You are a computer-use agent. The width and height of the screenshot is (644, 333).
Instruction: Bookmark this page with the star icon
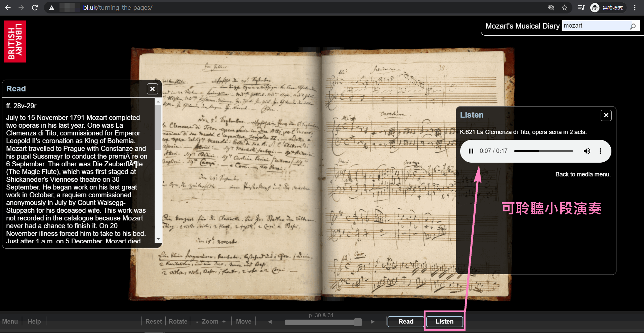[x=564, y=7]
